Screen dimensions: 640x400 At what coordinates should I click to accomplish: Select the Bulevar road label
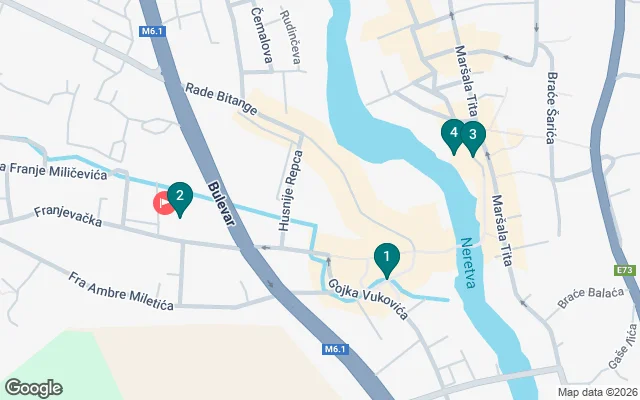[x=222, y=203]
